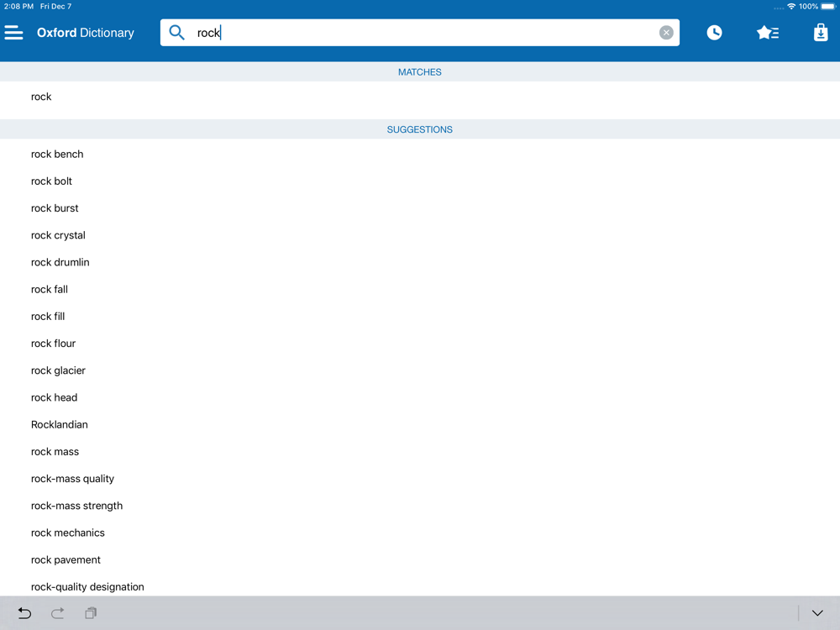840x630 pixels.
Task: Choose rock glacier from suggestions
Action: [420, 370]
